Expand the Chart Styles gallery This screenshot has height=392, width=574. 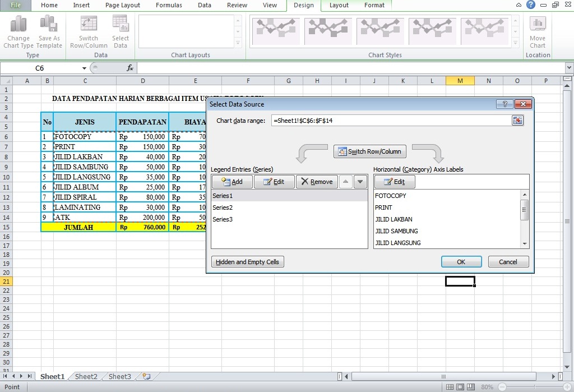click(516, 43)
